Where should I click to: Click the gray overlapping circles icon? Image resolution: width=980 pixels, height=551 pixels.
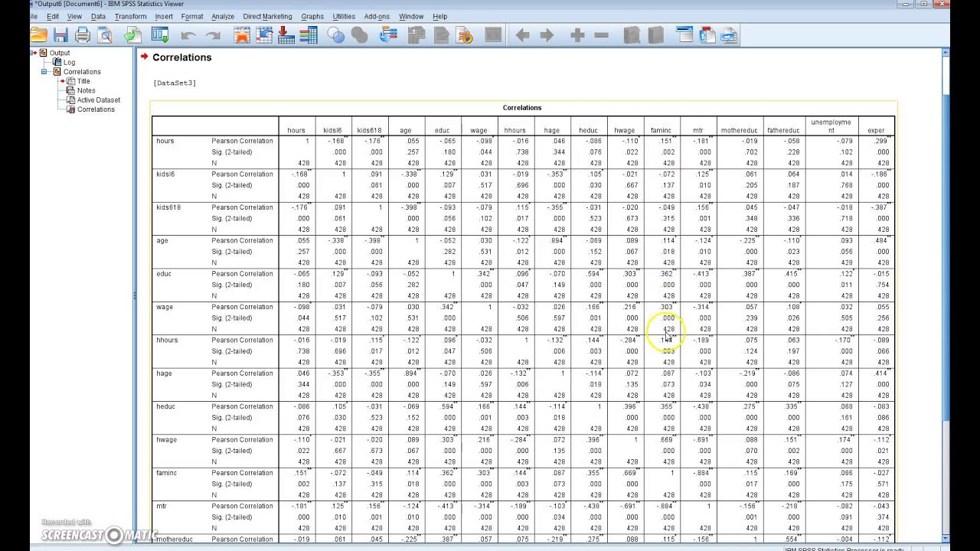pos(359,34)
